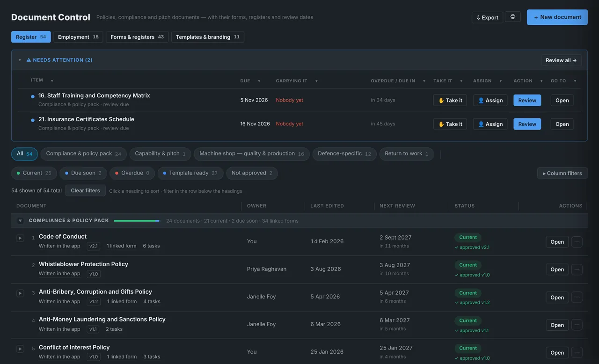Filter by Machine shop quality & production
Image resolution: width=599 pixels, height=364 pixels.
(251, 154)
